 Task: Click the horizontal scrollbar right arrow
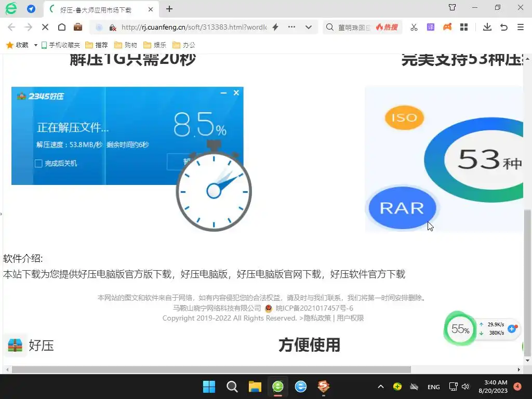click(x=519, y=369)
